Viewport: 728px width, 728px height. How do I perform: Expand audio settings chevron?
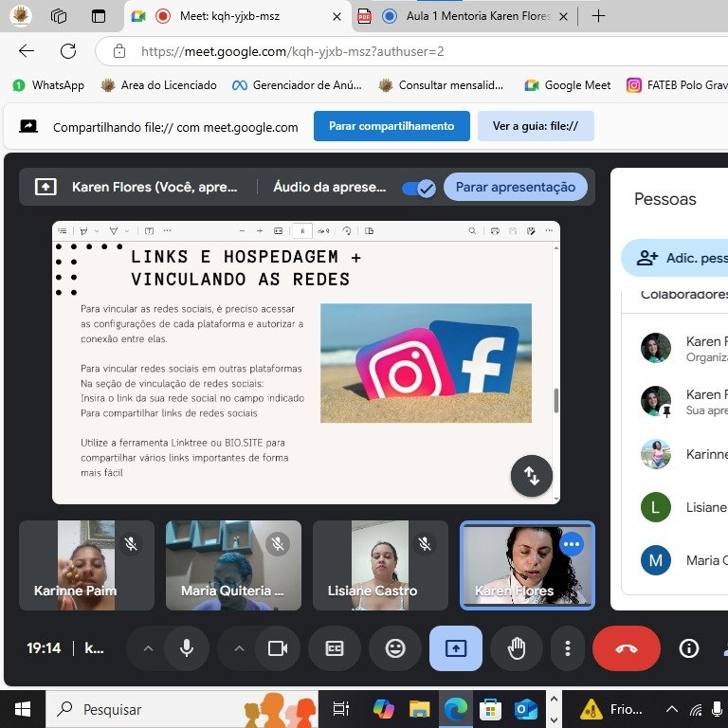[148, 648]
